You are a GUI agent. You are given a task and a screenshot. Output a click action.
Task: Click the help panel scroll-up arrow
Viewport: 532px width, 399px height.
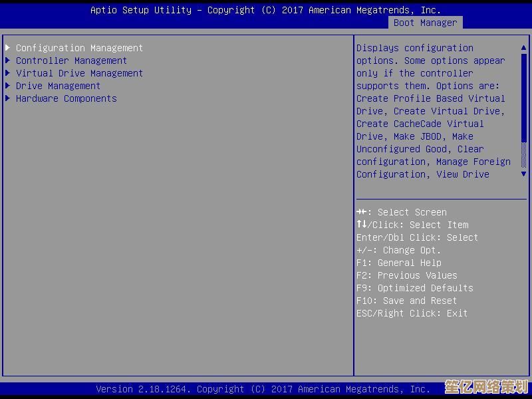(524, 48)
